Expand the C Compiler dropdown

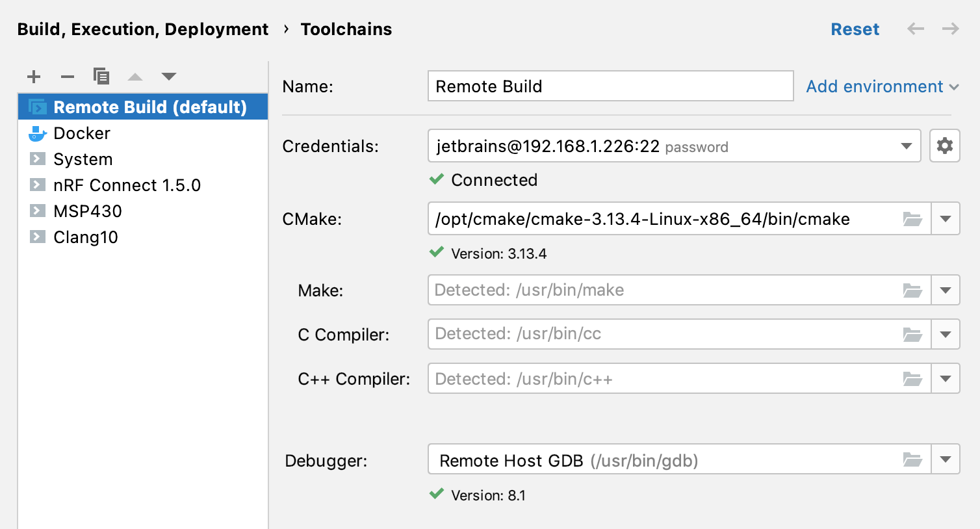(x=947, y=333)
